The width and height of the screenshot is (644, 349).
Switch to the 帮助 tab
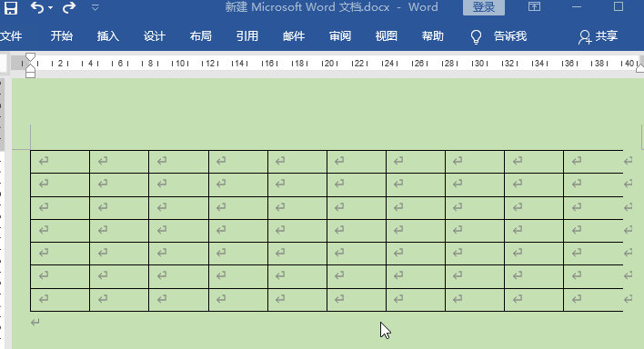pos(433,36)
